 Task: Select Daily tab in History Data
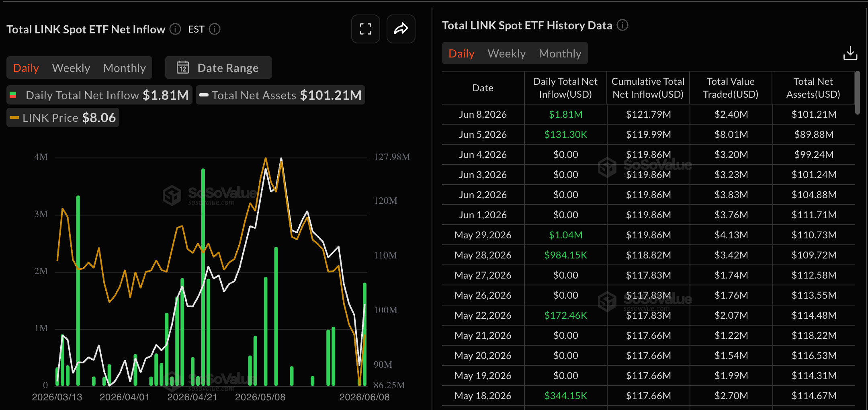[x=461, y=53]
